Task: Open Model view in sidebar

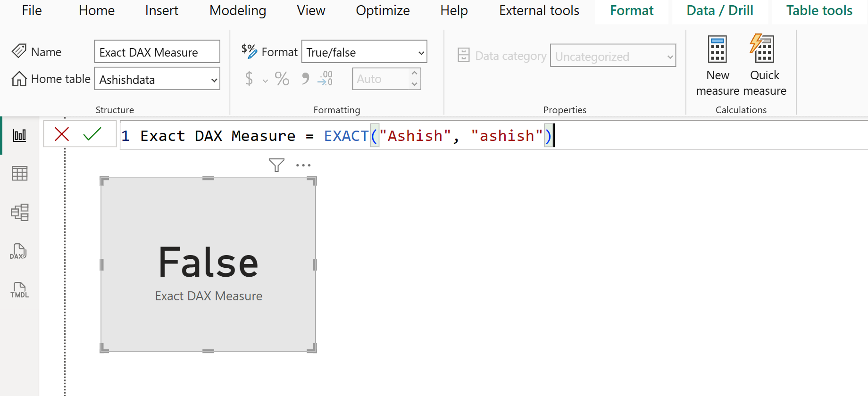Action: pos(19,212)
